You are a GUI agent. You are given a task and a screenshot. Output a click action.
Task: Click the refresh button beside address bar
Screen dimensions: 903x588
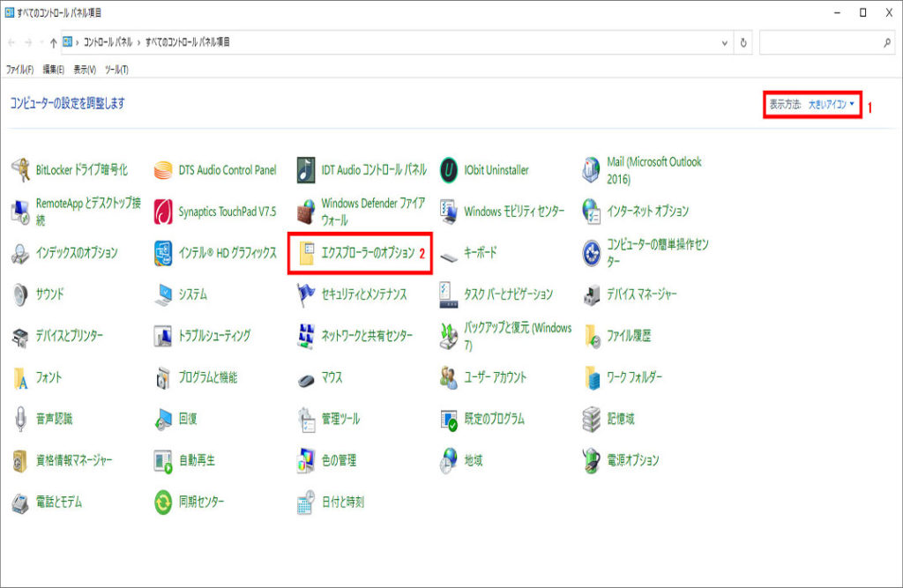[745, 42]
